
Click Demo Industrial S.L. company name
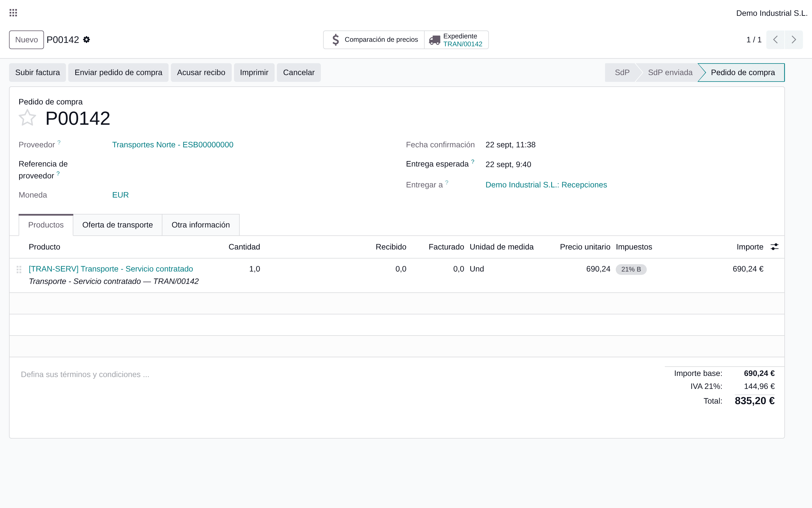772,13
